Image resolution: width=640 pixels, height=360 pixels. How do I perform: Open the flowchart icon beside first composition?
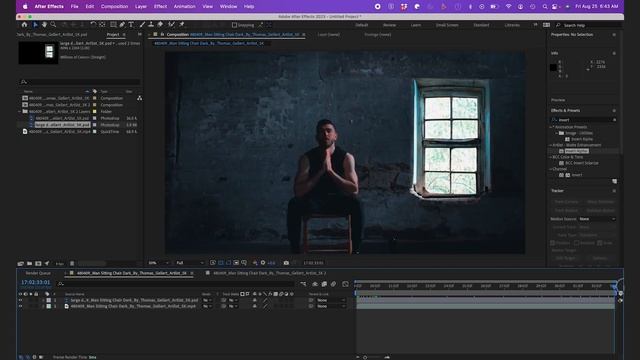(x=140, y=98)
